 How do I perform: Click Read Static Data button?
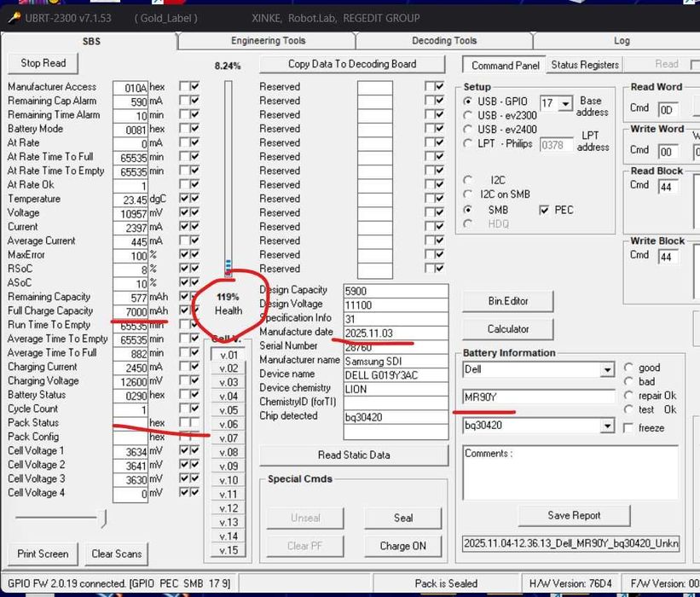click(x=354, y=455)
